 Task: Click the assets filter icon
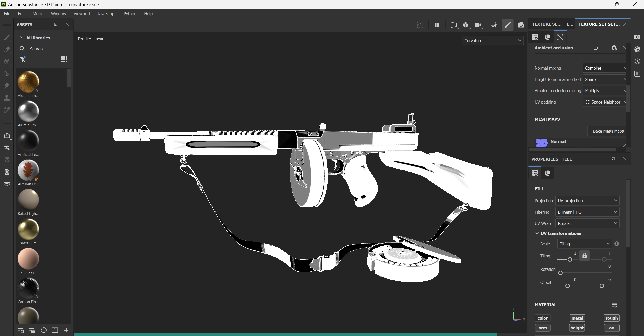[23, 59]
